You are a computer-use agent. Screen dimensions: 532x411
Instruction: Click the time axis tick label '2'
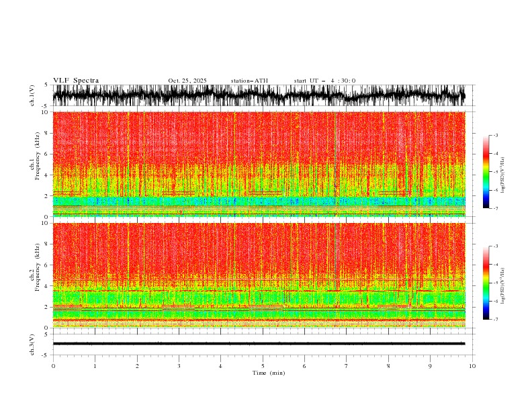(x=137, y=366)
